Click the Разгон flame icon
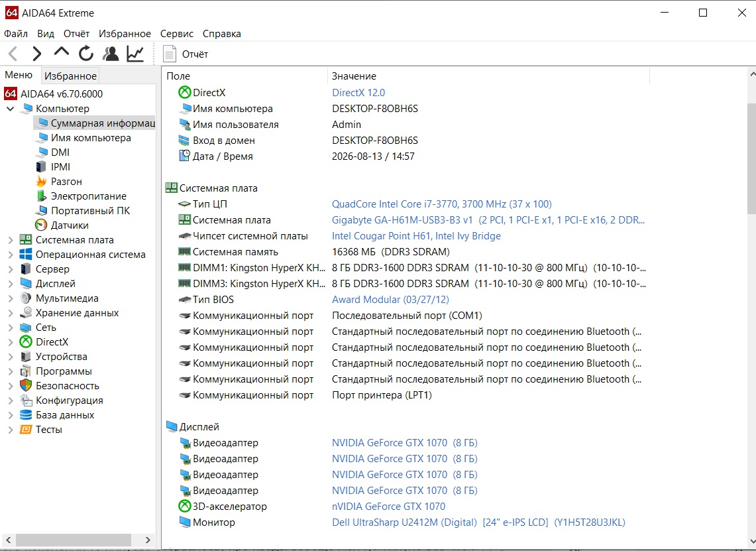The width and height of the screenshot is (756, 551). [x=42, y=181]
